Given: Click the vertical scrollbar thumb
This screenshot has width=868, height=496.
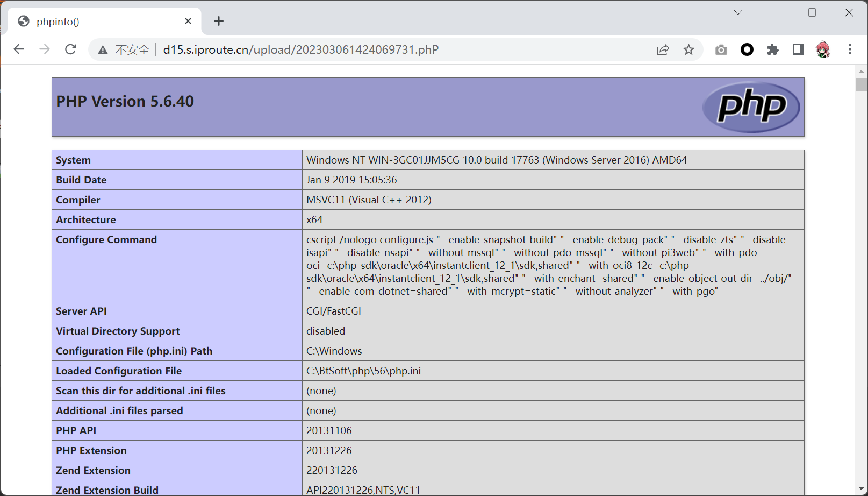Looking at the screenshot, I should [x=861, y=85].
